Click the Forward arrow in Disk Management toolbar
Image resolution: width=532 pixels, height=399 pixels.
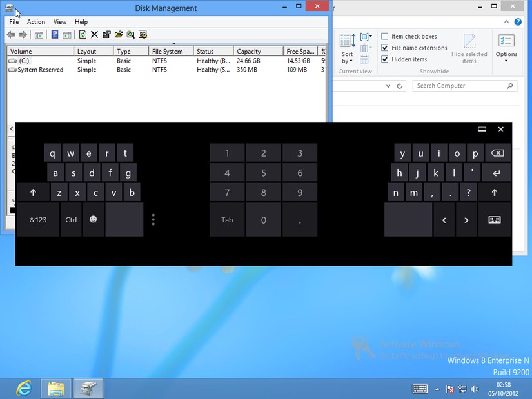23,35
